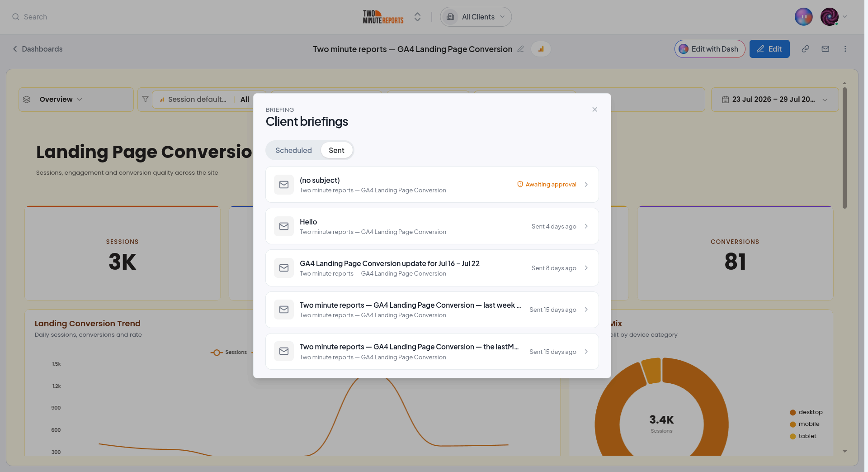Open the more options kebab menu
Image resolution: width=868 pixels, height=472 pixels.
coord(845,49)
